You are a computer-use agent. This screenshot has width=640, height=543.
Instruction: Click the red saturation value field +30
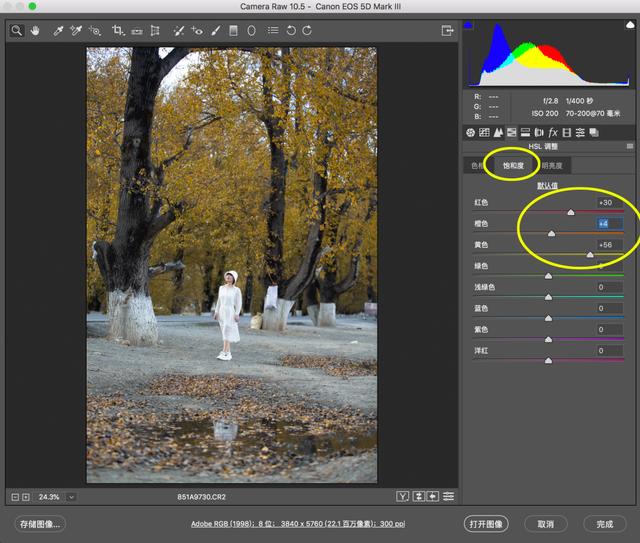point(609,203)
